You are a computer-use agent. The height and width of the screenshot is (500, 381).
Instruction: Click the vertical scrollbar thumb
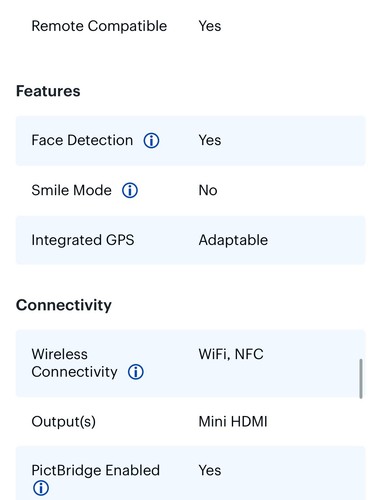click(x=361, y=379)
